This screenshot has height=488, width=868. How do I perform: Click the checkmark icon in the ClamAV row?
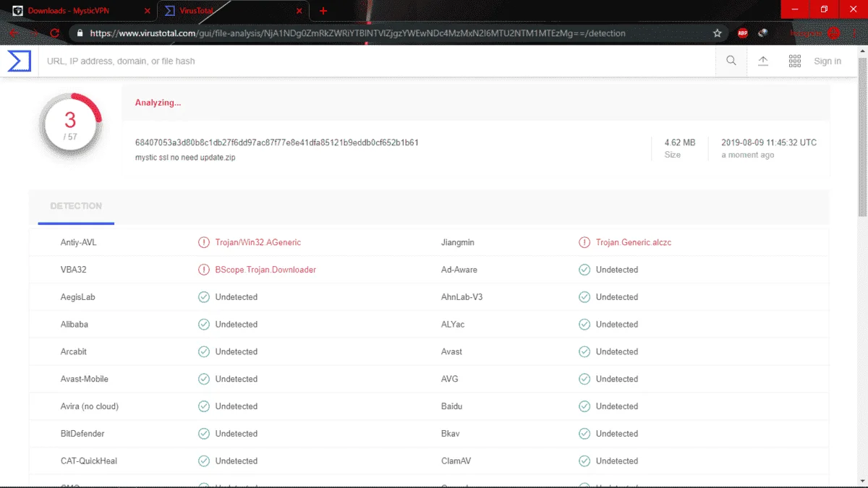(584, 461)
